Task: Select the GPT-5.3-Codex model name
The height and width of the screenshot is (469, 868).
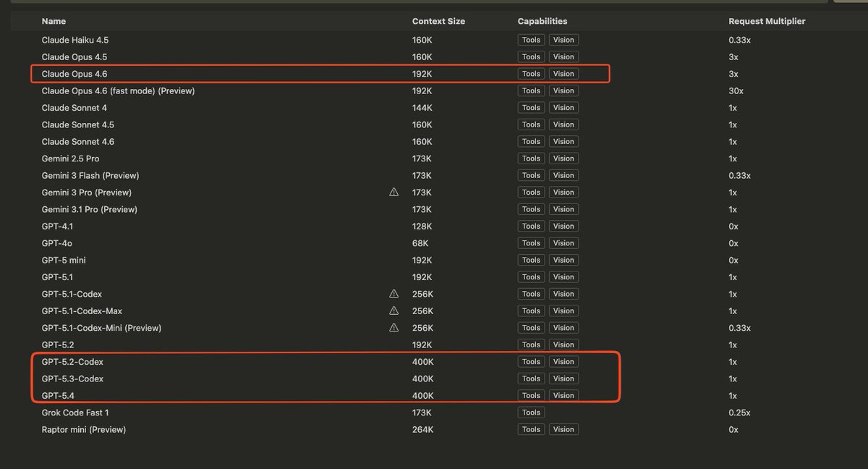Action: click(72, 379)
